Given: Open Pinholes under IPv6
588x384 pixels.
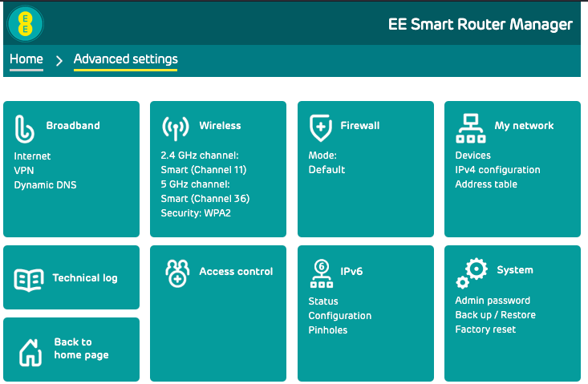Looking at the screenshot, I should click(x=327, y=330).
